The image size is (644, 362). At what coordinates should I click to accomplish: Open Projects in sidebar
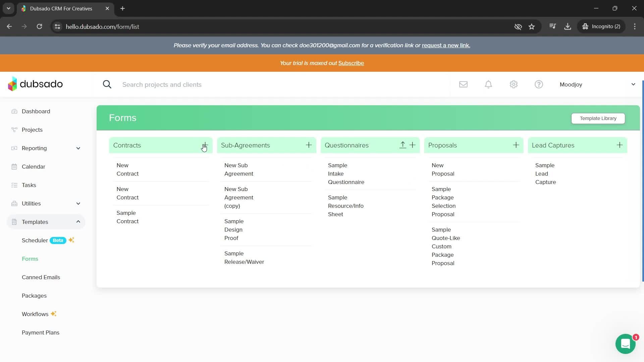pyautogui.click(x=32, y=130)
